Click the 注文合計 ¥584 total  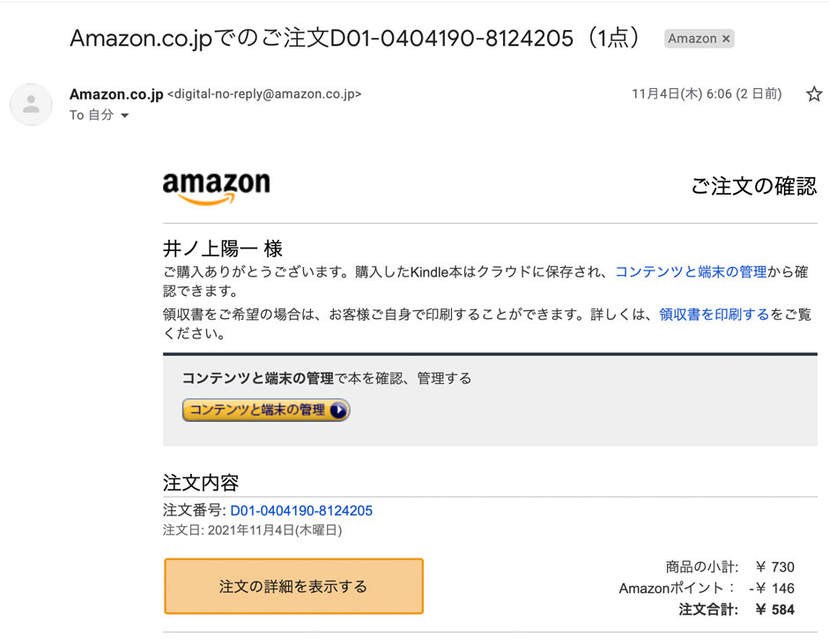[x=736, y=610]
